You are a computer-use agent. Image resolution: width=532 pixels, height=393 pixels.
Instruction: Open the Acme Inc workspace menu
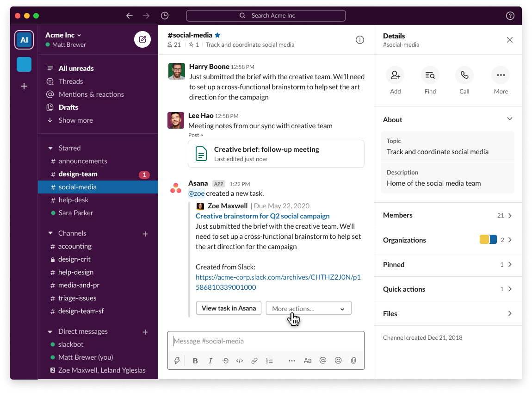(x=63, y=35)
